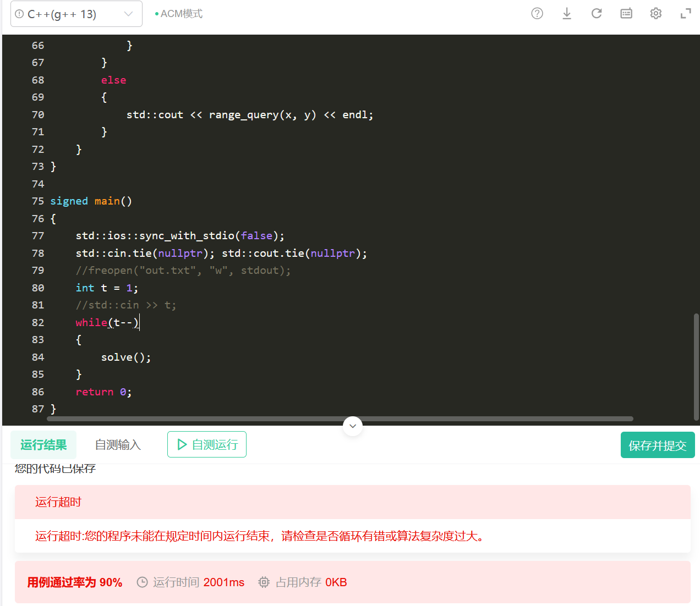Switch to the 自测输入 tab

pos(118,445)
